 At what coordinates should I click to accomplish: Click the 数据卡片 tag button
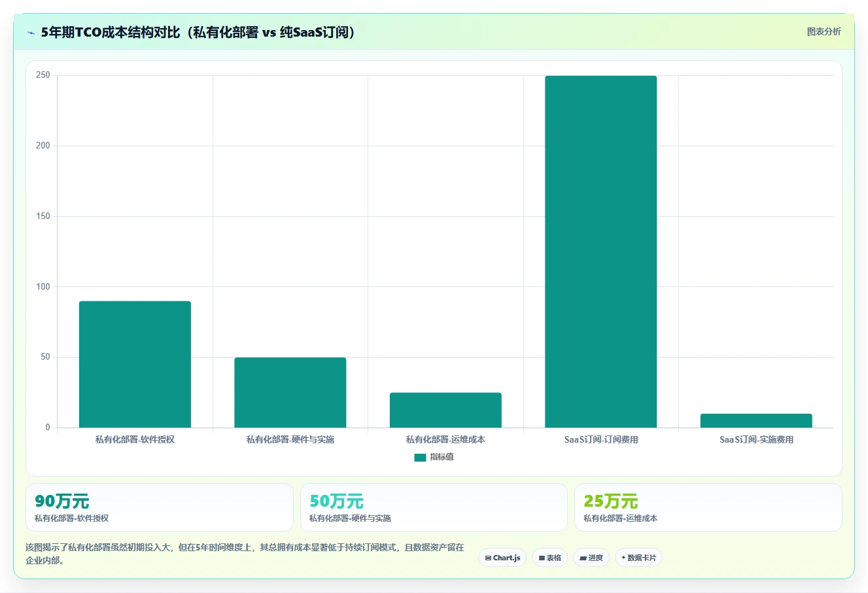pos(638,558)
